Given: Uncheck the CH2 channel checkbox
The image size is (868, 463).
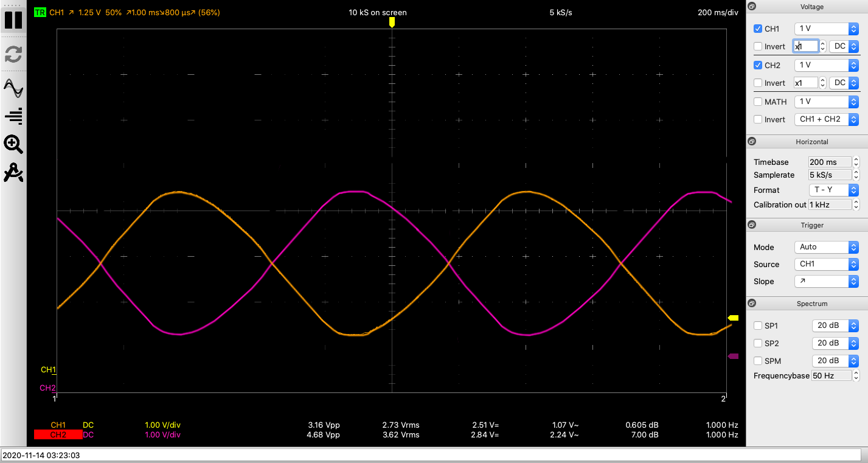Looking at the screenshot, I should (758, 65).
